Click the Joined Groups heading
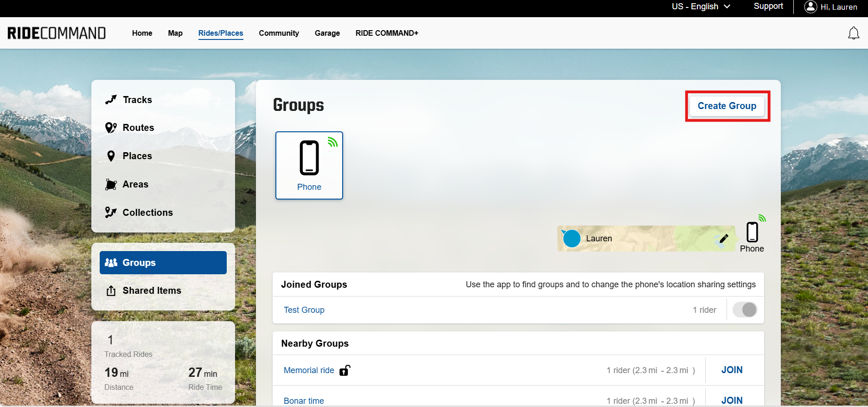This screenshot has height=407, width=868. point(314,284)
